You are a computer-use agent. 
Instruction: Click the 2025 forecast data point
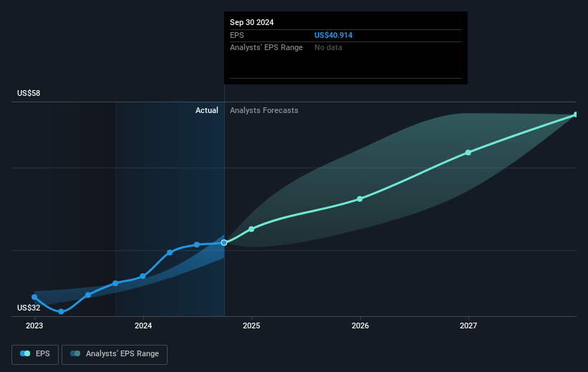pos(251,229)
